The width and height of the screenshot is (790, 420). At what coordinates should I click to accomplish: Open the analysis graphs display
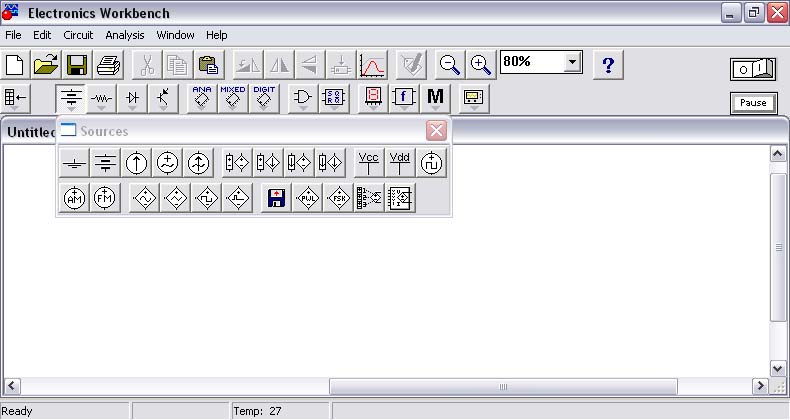(x=372, y=65)
